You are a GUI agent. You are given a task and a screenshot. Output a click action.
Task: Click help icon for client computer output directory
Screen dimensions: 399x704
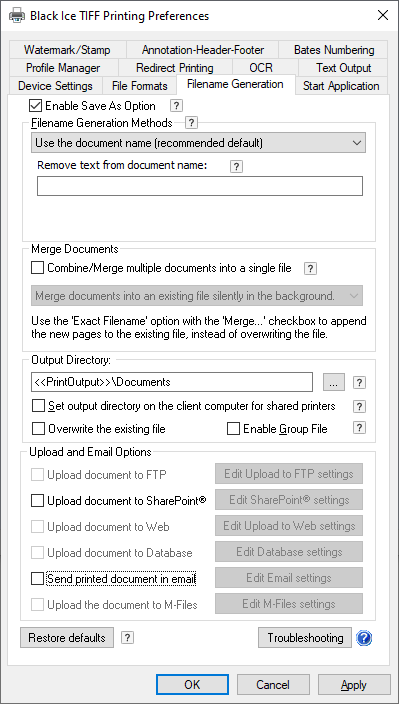(x=360, y=406)
